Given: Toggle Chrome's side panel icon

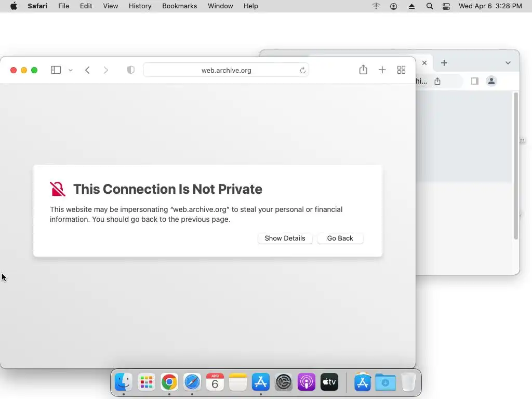Looking at the screenshot, I should point(475,81).
